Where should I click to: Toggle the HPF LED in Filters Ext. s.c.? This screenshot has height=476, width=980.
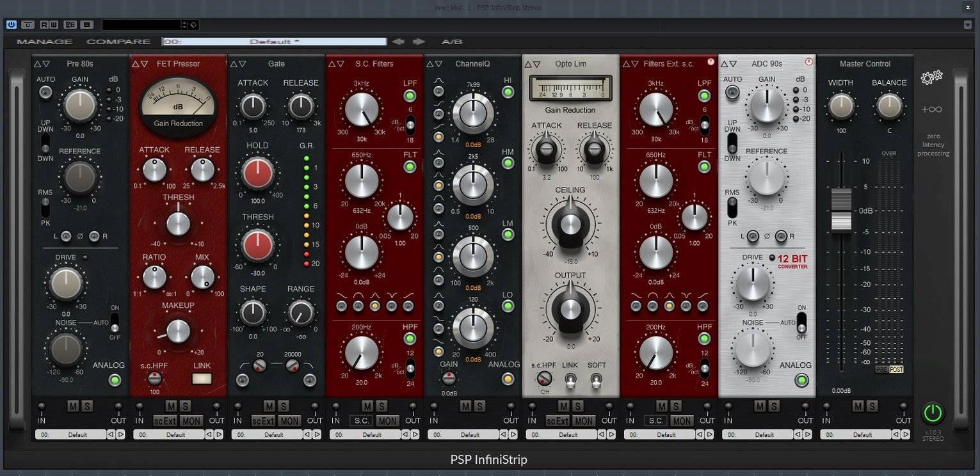click(704, 339)
